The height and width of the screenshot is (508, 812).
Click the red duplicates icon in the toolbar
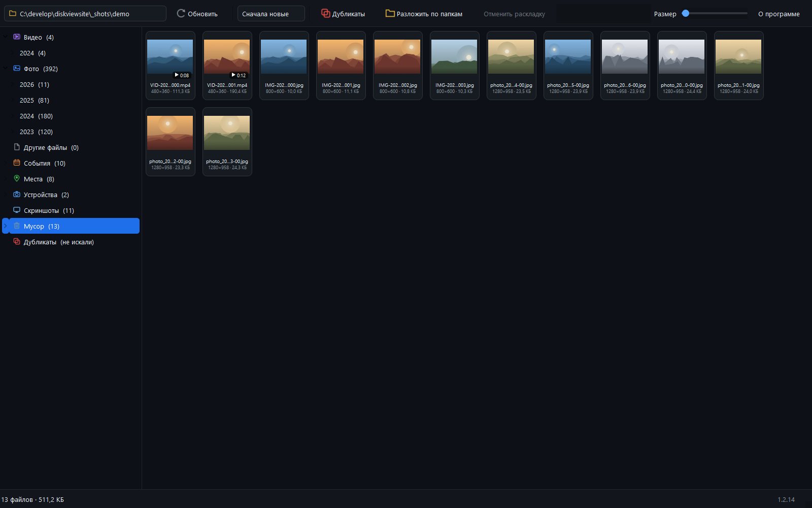click(x=325, y=13)
